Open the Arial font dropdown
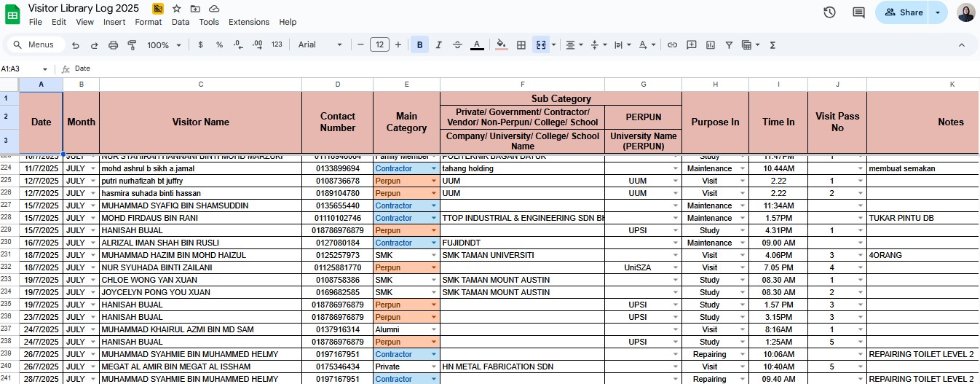The image size is (980, 384). (x=320, y=45)
